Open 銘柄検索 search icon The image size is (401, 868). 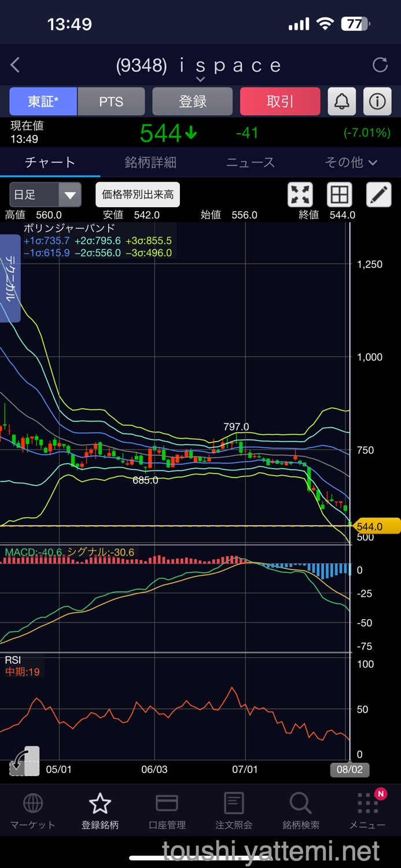pos(300,811)
